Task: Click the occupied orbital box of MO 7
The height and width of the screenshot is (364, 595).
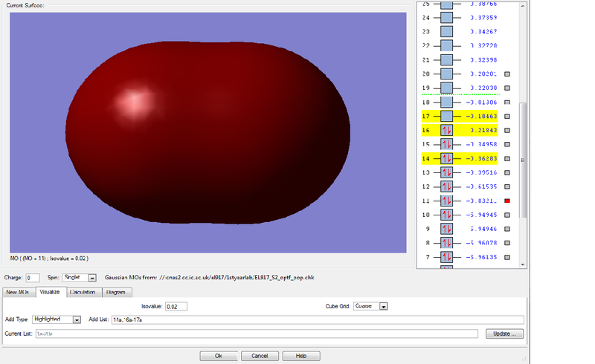Action: click(x=447, y=257)
